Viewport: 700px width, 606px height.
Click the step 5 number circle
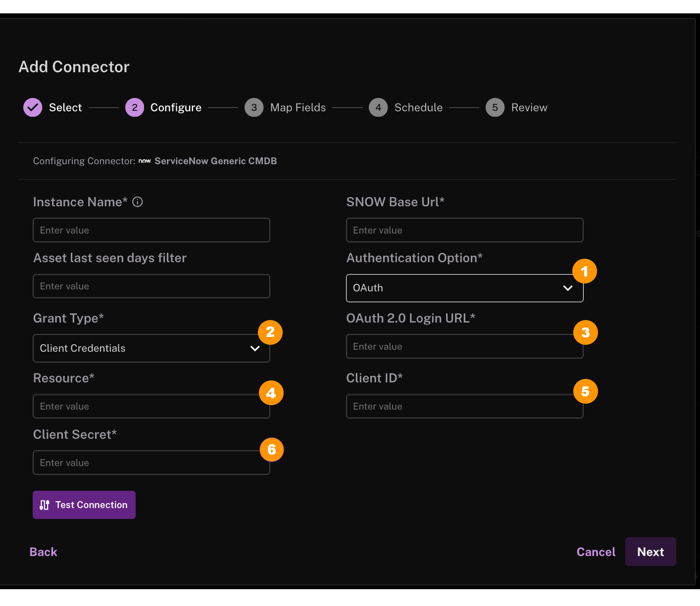click(495, 107)
